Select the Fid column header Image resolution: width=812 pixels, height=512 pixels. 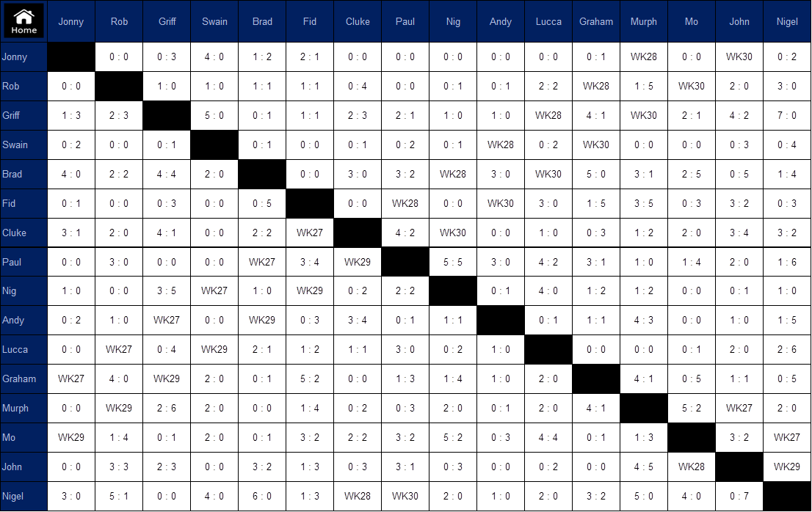coord(310,21)
